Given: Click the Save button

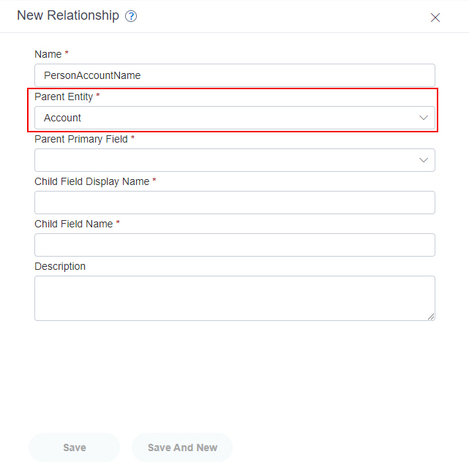Looking at the screenshot, I should coord(75,447).
